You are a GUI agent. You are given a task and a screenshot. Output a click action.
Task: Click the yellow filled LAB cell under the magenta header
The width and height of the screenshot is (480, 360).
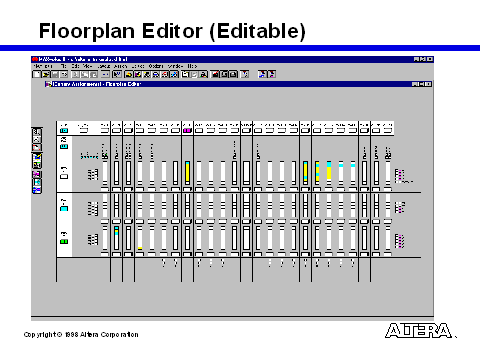tap(187, 172)
